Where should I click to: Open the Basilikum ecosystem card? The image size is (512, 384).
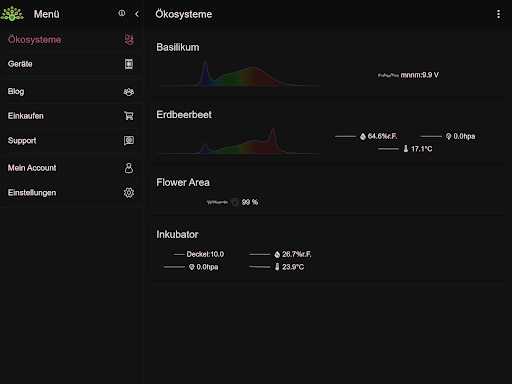pyautogui.click(x=328, y=63)
